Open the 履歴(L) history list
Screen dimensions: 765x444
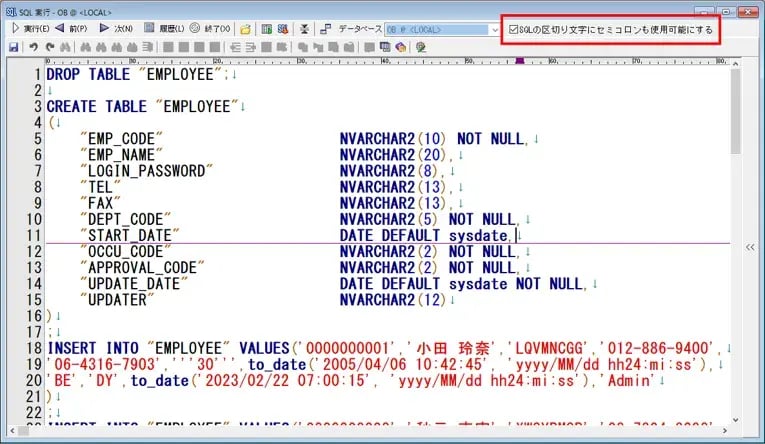[164, 29]
